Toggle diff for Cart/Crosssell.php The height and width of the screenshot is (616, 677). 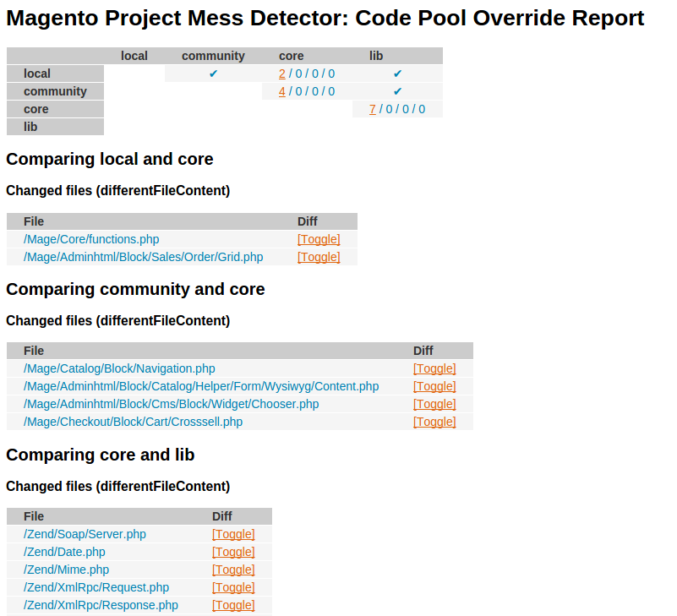pyautogui.click(x=434, y=422)
